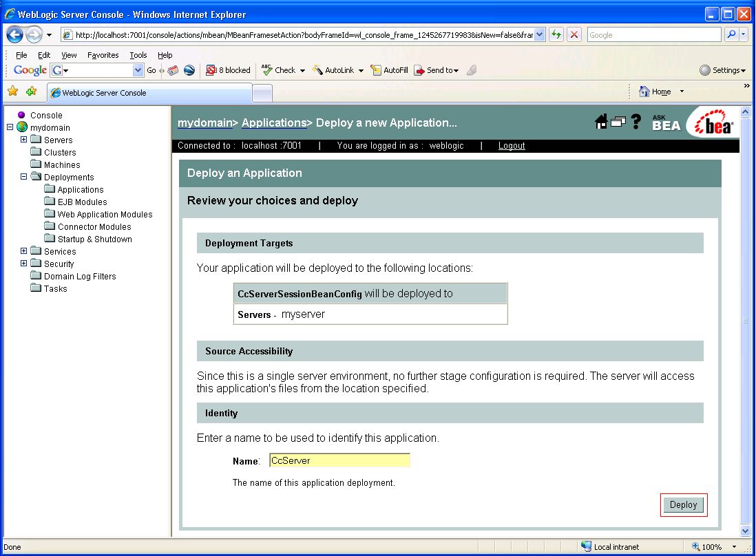Select Web Application Modules in the tree
This screenshot has height=556, width=756.
[105, 215]
